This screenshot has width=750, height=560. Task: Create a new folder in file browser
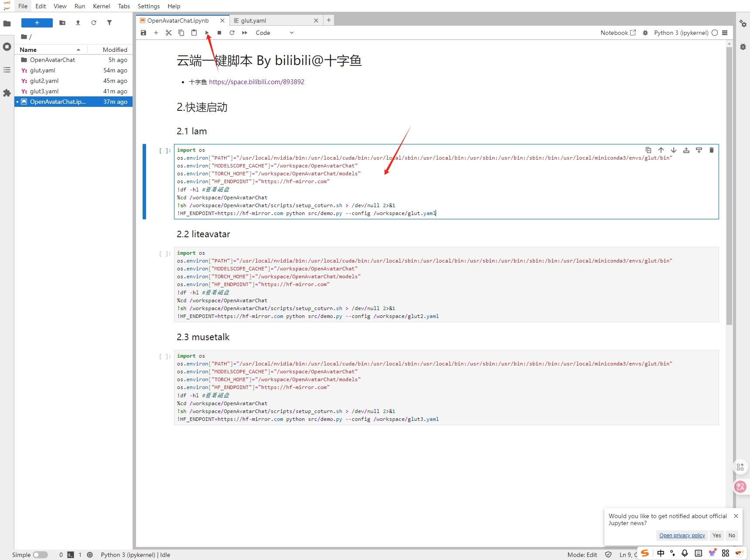(62, 23)
